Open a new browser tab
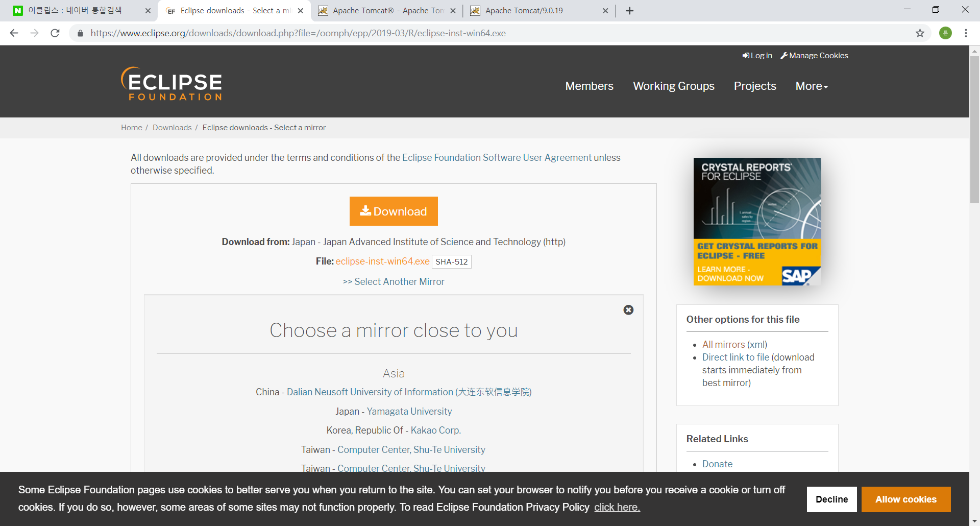Screen dimensions: 980x526 (x=629, y=11)
